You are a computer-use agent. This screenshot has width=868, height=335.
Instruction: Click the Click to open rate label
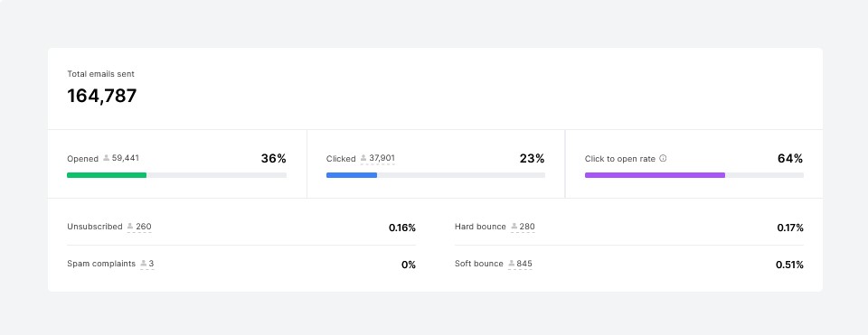point(620,159)
